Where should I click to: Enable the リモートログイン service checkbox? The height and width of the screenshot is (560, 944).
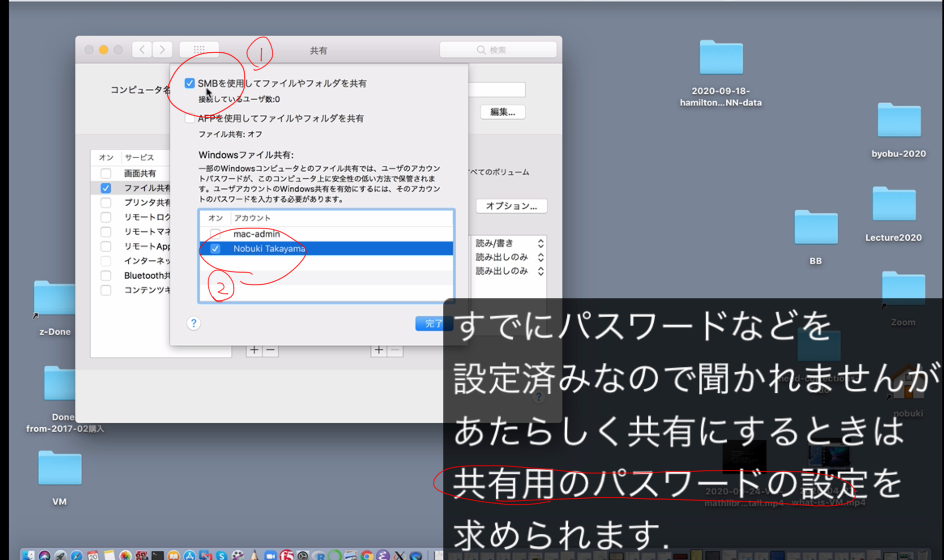pos(106,217)
